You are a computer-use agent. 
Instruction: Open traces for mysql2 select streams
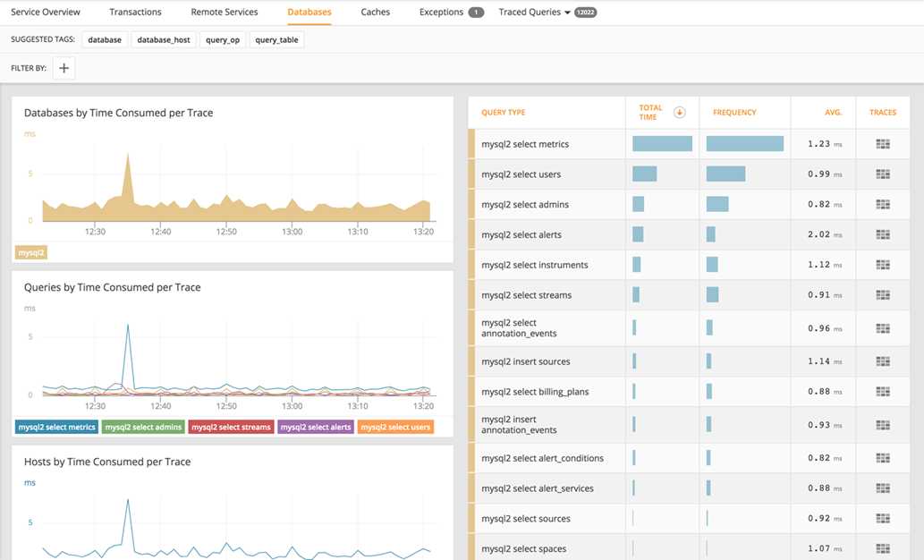click(882, 294)
